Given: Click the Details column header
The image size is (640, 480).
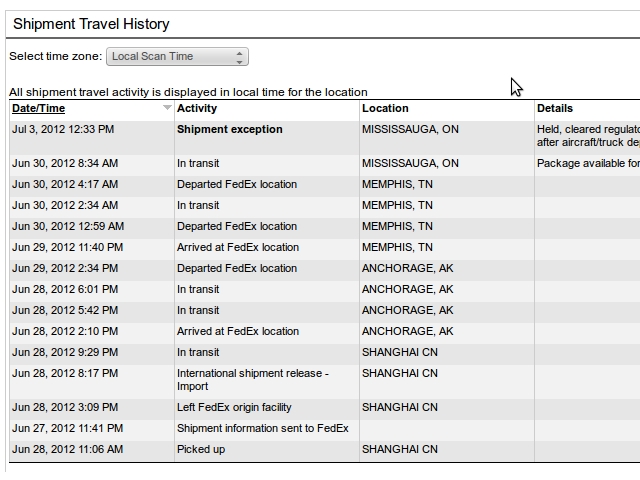Looking at the screenshot, I should pyautogui.click(x=555, y=108).
